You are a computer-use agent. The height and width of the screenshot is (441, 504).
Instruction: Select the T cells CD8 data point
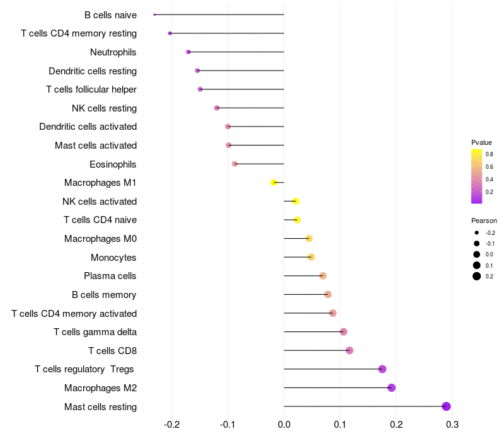[x=350, y=350]
